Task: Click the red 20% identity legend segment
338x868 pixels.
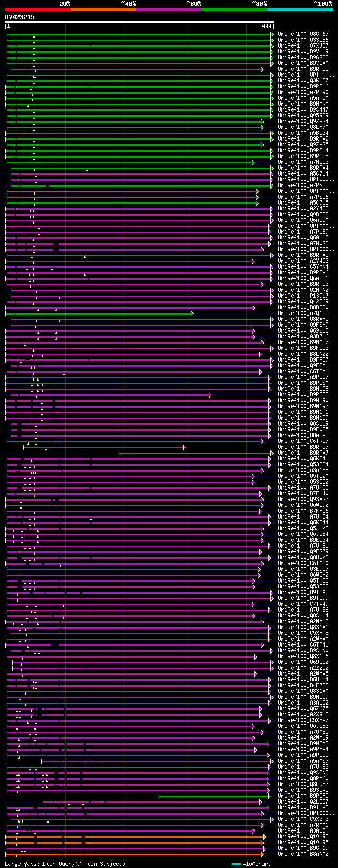Action: pos(37,9)
